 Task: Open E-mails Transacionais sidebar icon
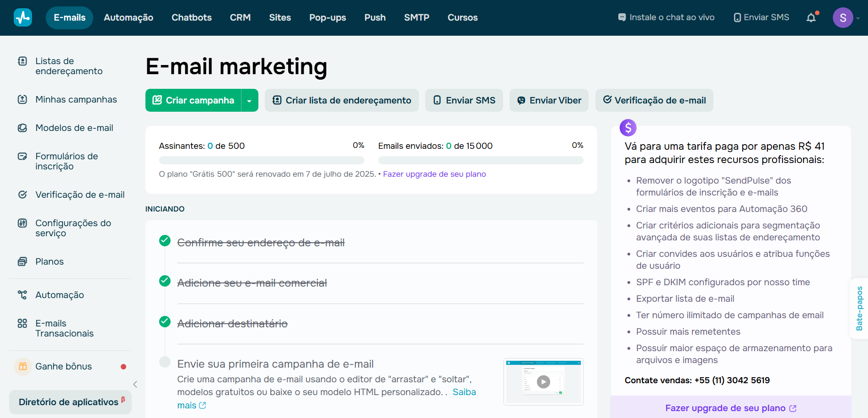(x=22, y=323)
